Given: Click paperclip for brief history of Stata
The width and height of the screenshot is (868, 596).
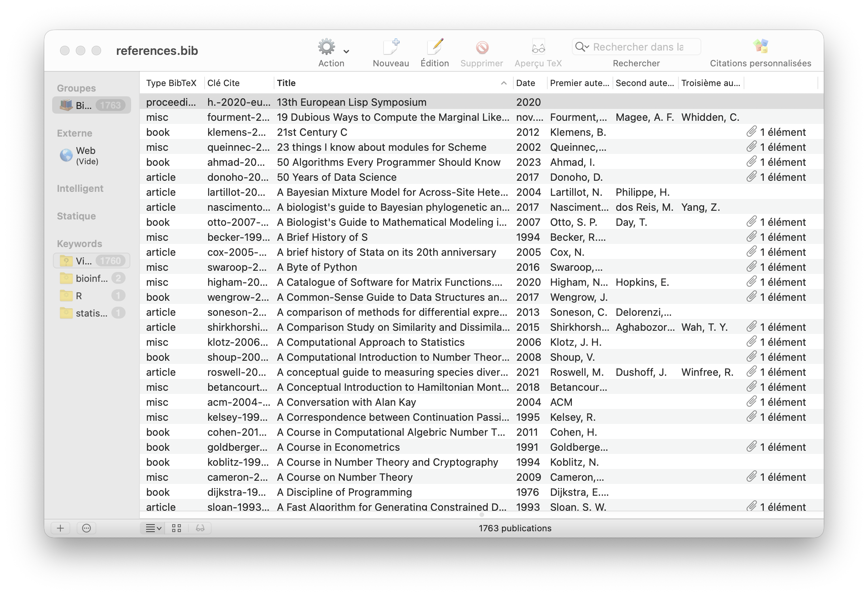Looking at the screenshot, I should click(752, 252).
